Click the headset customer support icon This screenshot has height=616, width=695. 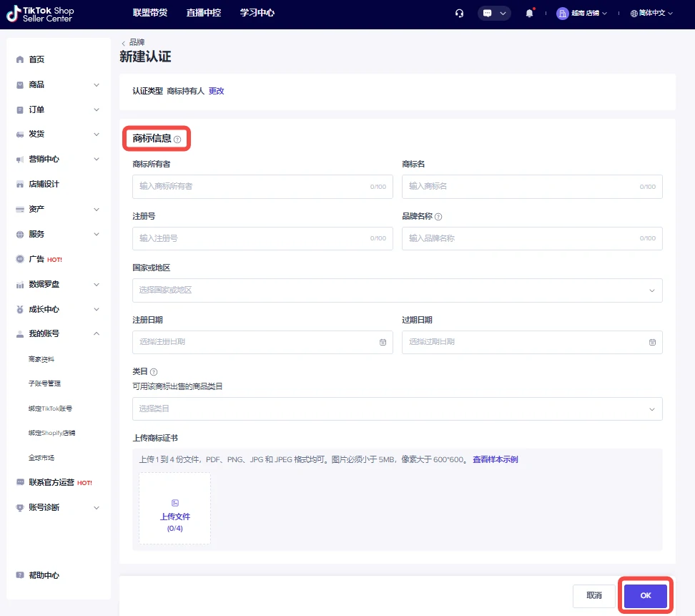click(x=459, y=13)
